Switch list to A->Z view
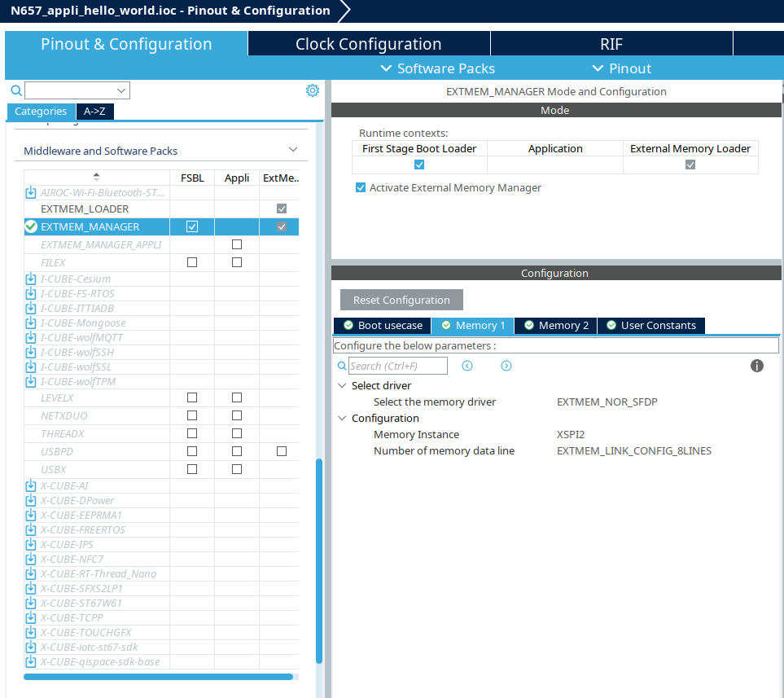784x698 pixels. (x=94, y=111)
